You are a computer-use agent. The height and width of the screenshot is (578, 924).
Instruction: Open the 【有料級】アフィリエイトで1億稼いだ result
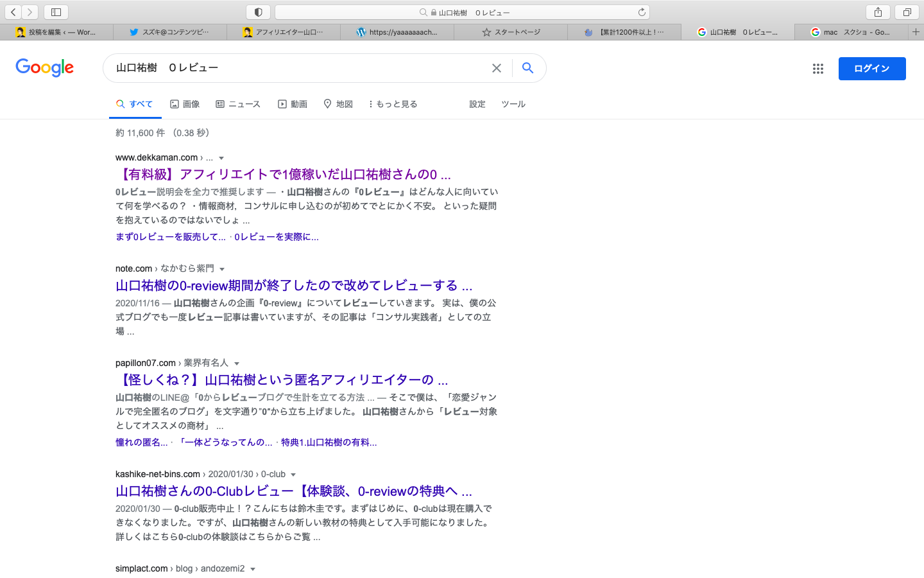click(x=283, y=174)
